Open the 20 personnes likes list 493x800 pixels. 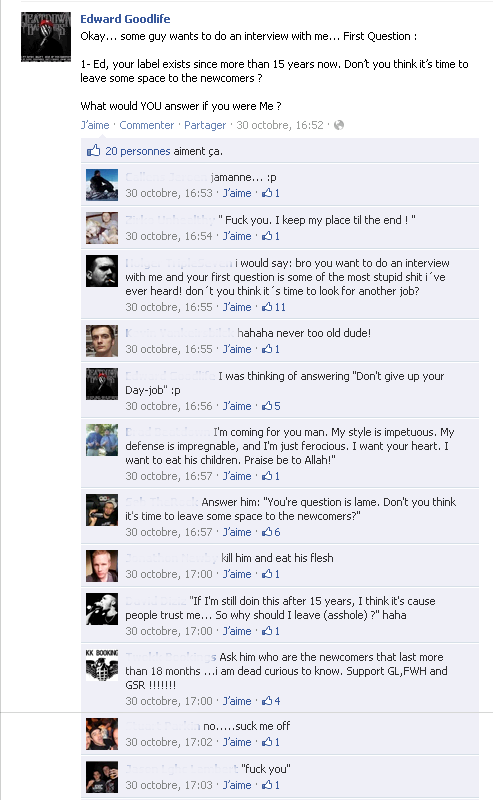138,151
